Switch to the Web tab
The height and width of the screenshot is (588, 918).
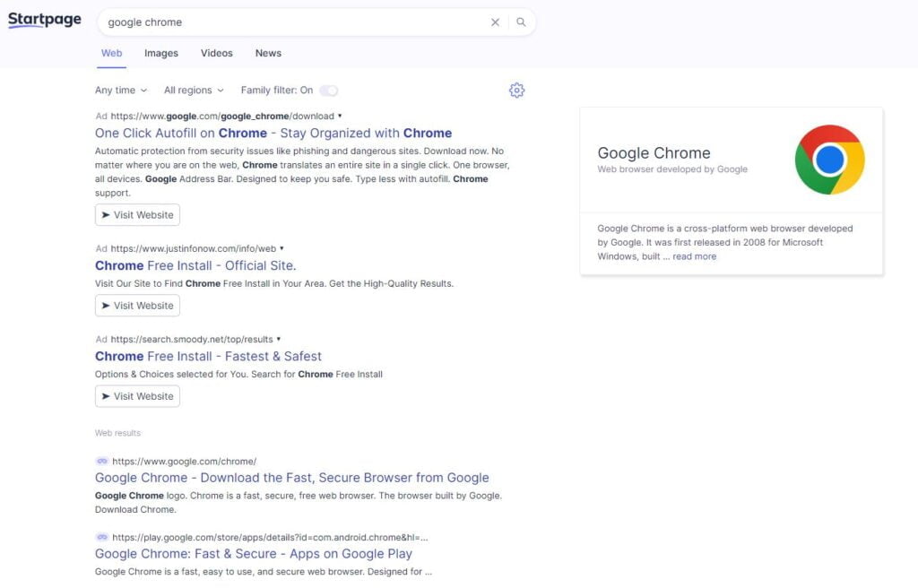click(111, 53)
